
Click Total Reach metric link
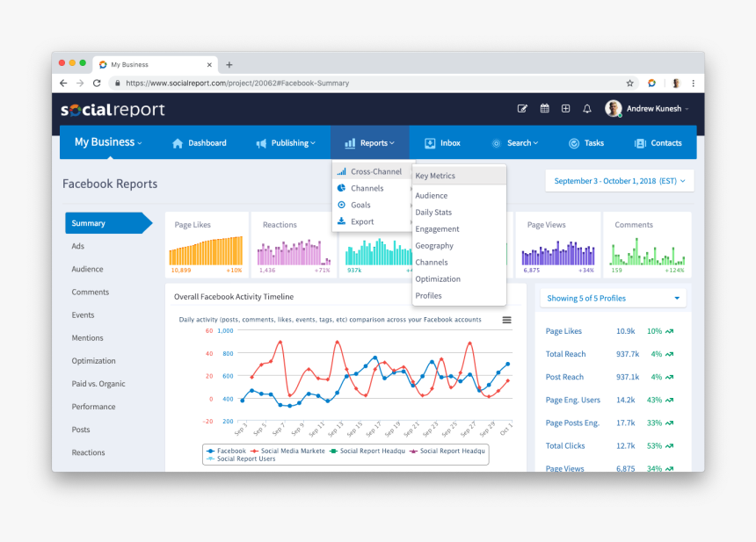pyautogui.click(x=565, y=354)
